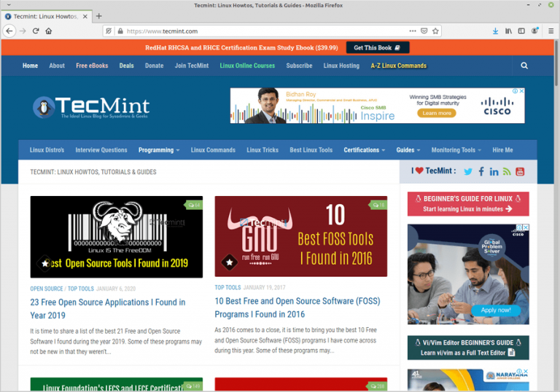Visit TecMint Twitter page icon
This screenshot has height=392, width=560.
tap(468, 172)
